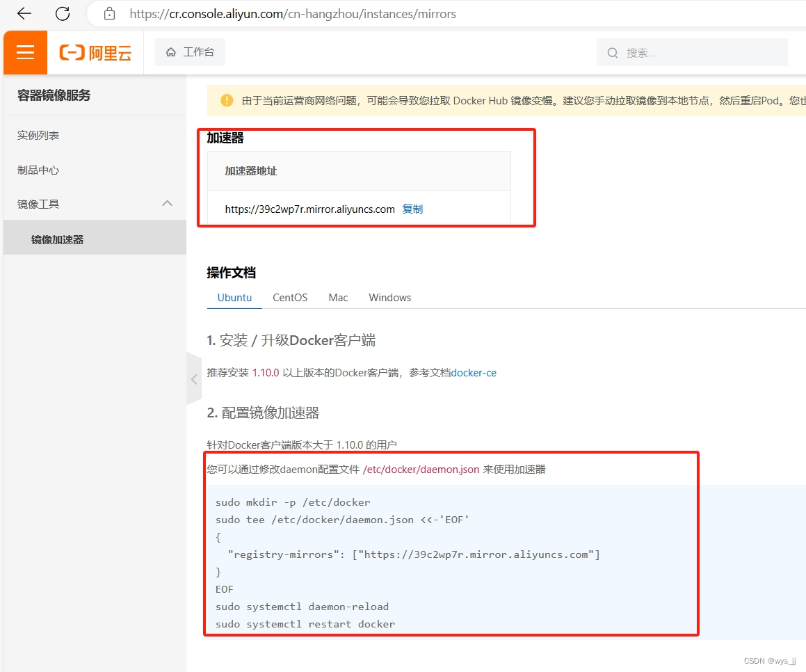This screenshot has width=806, height=672.
Task: Open the docker-ce documentation link
Action: (474, 373)
